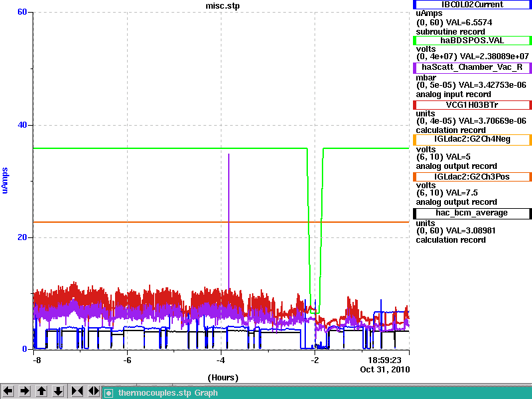Click the -6 hours tick label
Image resolution: width=532 pixels, height=399 pixels.
click(127, 360)
